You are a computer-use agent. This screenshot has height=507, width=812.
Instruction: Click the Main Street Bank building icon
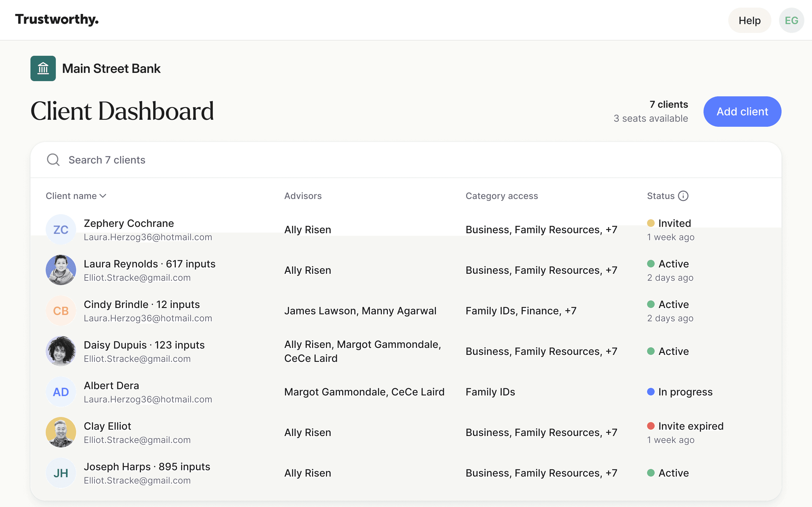point(43,68)
